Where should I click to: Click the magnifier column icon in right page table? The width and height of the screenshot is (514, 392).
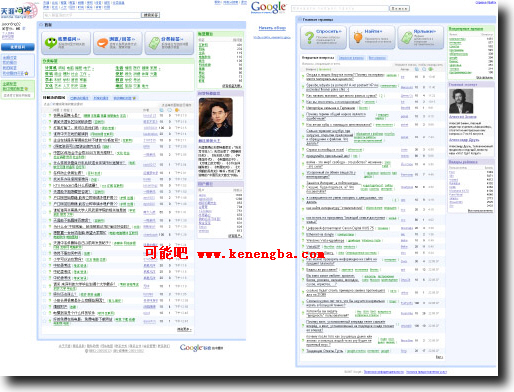pyautogui.click(x=424, y=69)
